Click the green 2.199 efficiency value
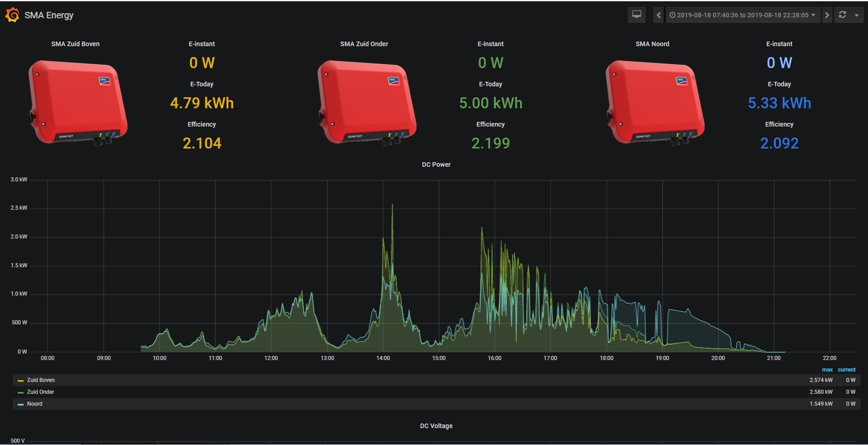 coord(490,143)
